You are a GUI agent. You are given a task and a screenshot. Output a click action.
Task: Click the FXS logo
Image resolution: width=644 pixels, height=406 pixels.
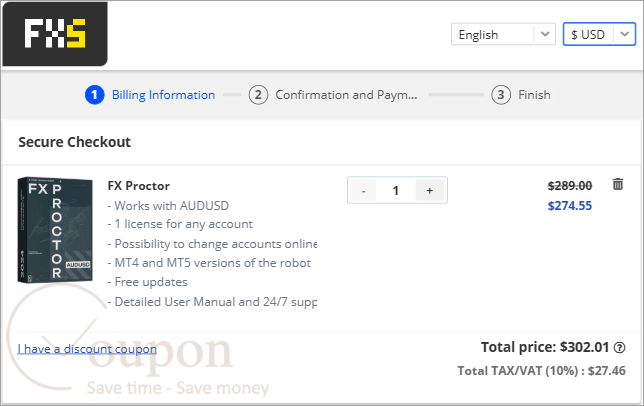[55, 34]
